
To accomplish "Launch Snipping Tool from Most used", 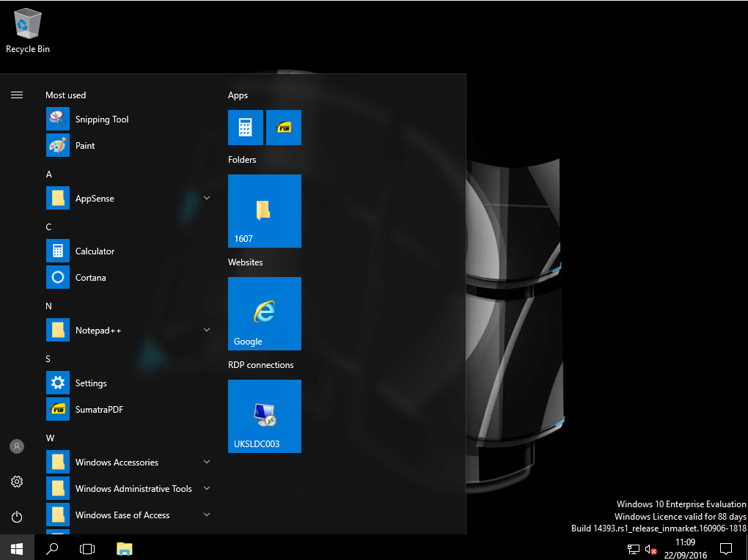I will point(129,119).
